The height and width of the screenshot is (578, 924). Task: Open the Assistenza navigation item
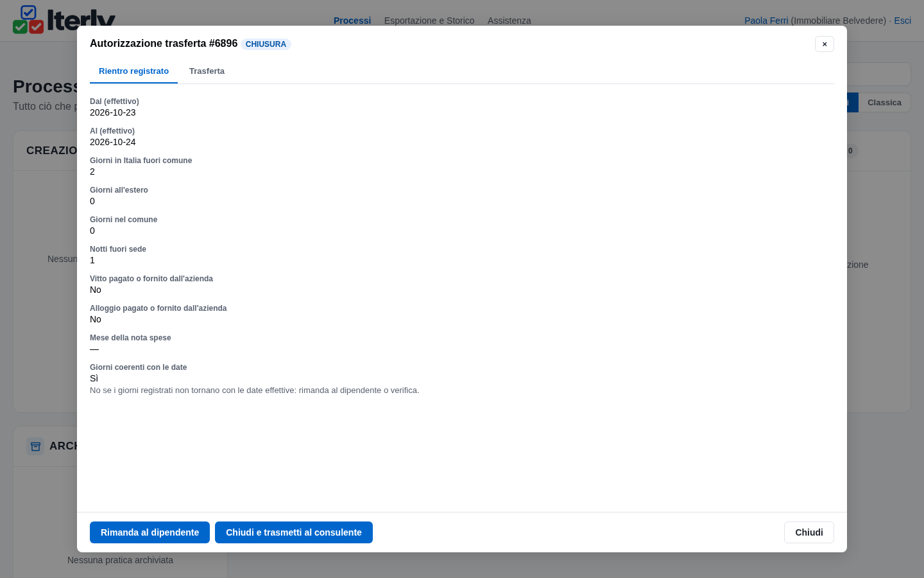(x=509, y=21)
